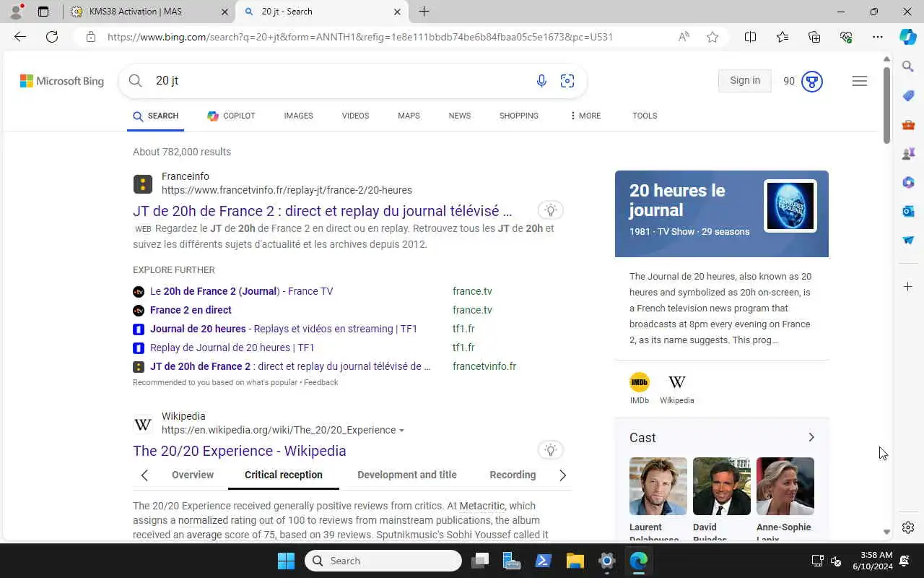Screen dimensions: 924x578
Task: Open the Wikipedia link in knowledge panel
Action: (x=677, y=388)
